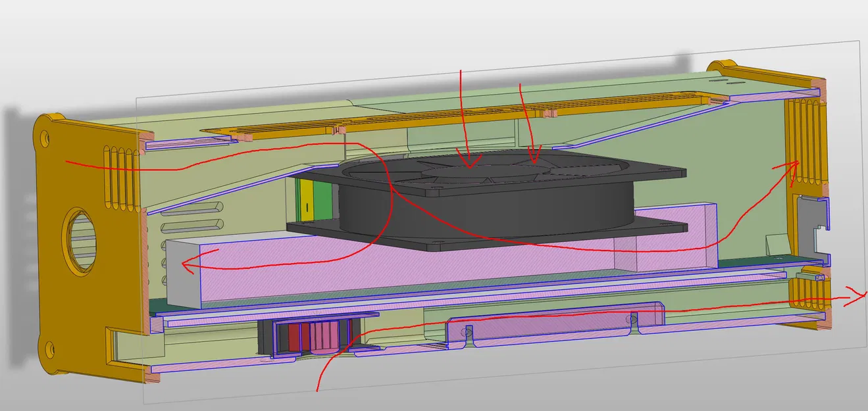The width and height of the screenshot is (868, 411).
Task: Select the black cooling fan in the model
Action: pyautogui.click(x=488, y=201)
